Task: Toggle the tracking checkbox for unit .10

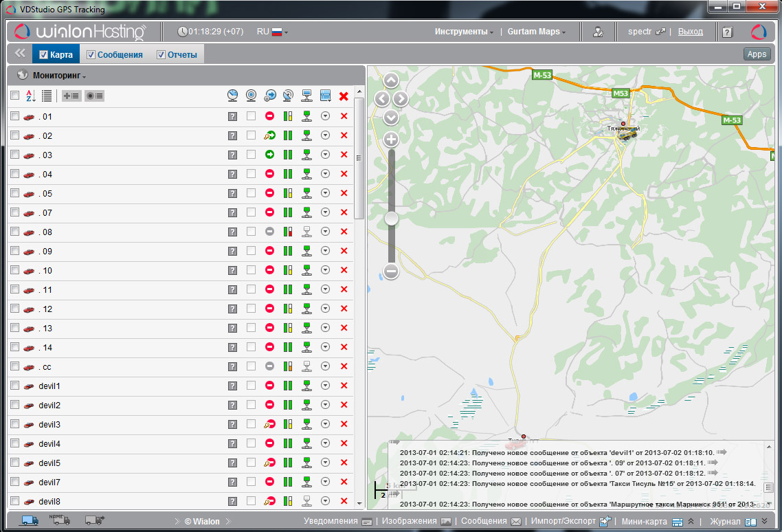Action: pyautogui.click(x=251, y=270)
